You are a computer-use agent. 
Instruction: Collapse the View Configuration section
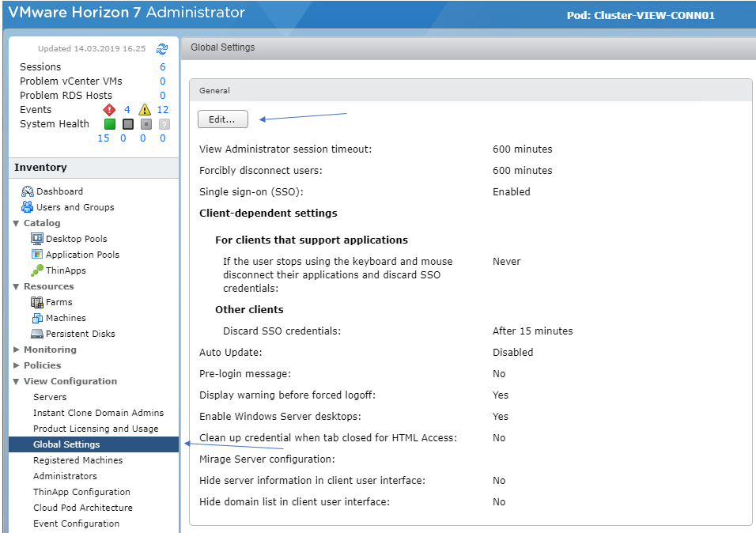(x=17, y=381)
